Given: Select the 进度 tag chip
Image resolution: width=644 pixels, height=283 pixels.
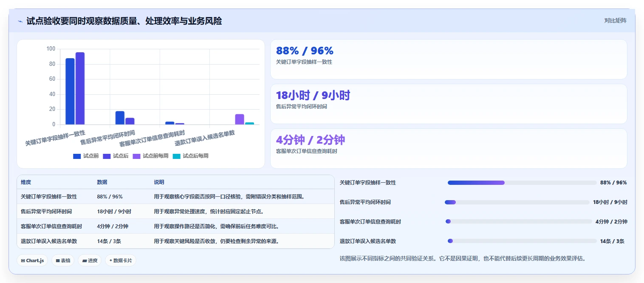Looking at the screenshot, I should click(x=90, y=260).
